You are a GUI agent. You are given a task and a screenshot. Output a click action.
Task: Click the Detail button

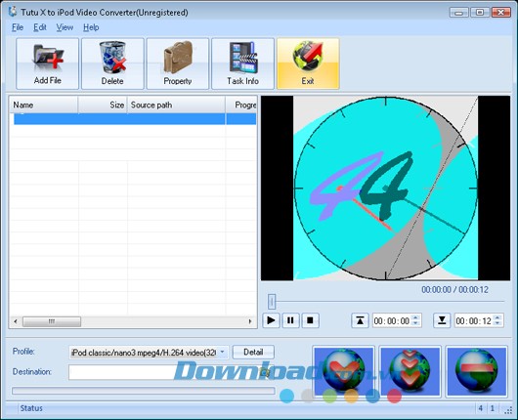[x=253, y=352]
